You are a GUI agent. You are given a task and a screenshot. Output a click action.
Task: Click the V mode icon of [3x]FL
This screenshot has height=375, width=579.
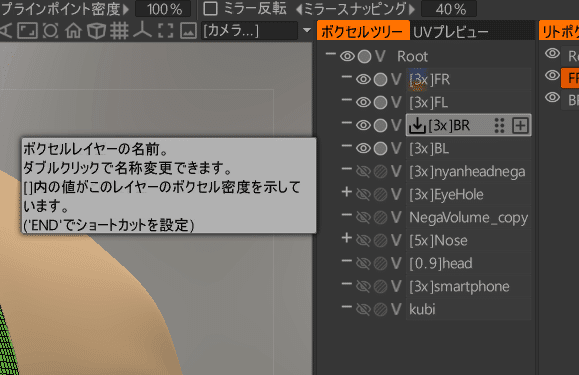(x=396, y=102)
